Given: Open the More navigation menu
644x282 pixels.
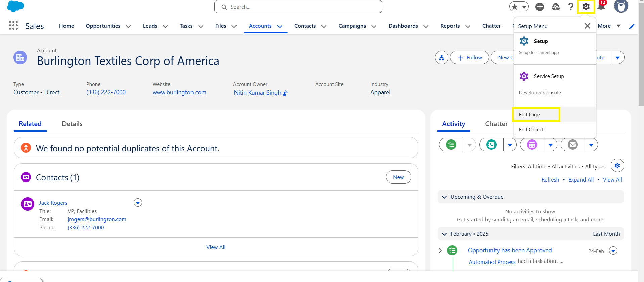Looking at the screenshot, I should pyautogui.click(x=609, y=26).
